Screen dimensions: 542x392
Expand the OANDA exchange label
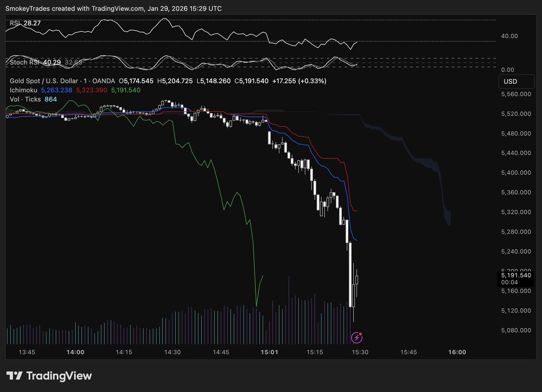click(x=104, y=81)
